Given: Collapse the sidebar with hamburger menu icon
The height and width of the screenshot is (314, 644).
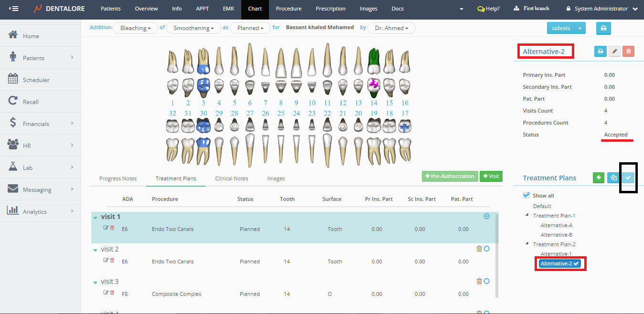Looking at the screenshot, I should click(13, 9).
